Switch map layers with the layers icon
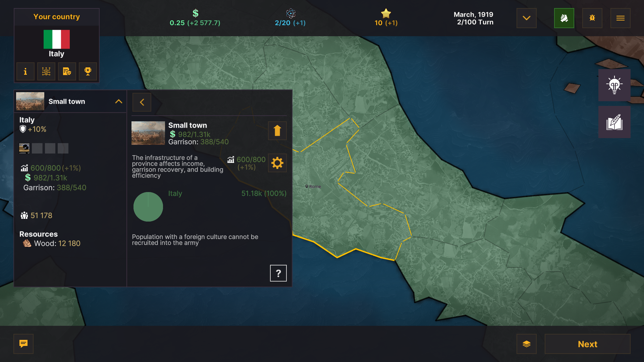 pyautogui.click(x=527, y=344)
